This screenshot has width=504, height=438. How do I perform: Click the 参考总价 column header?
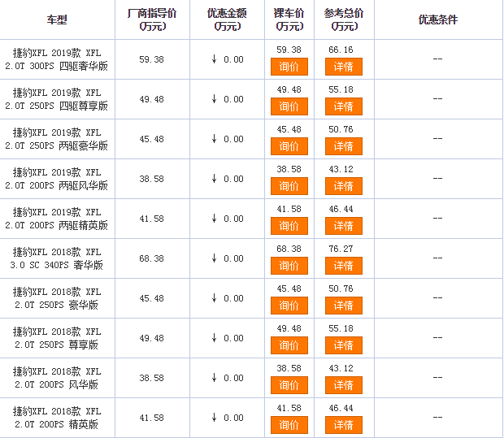[344, 20]
